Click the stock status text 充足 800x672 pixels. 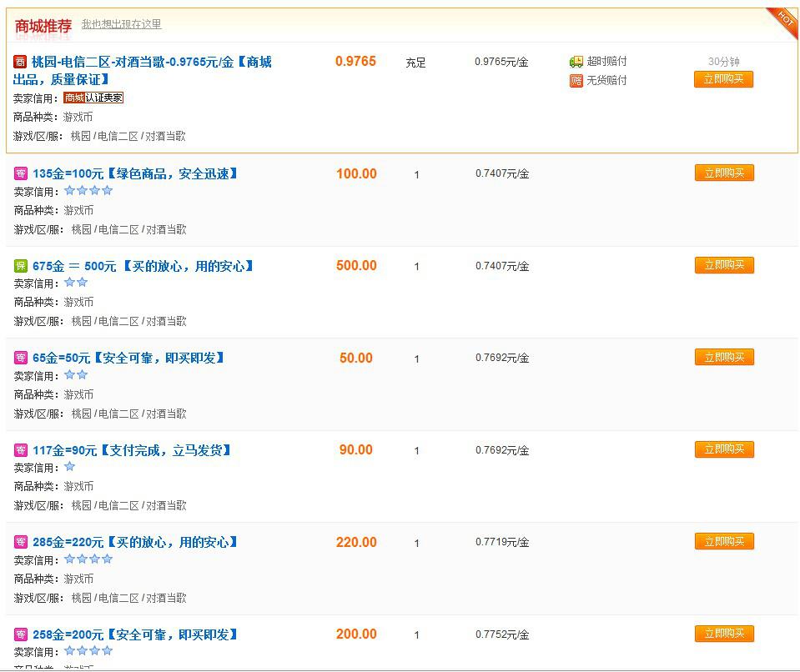tap(415, 63)
